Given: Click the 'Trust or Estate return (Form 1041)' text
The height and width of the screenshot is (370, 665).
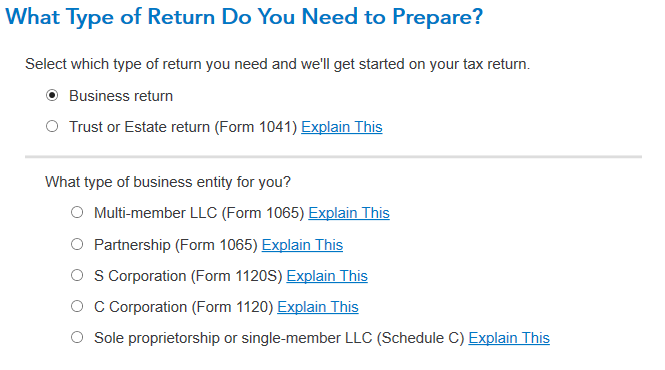Looking at the screenshot, I should [183, 127].
